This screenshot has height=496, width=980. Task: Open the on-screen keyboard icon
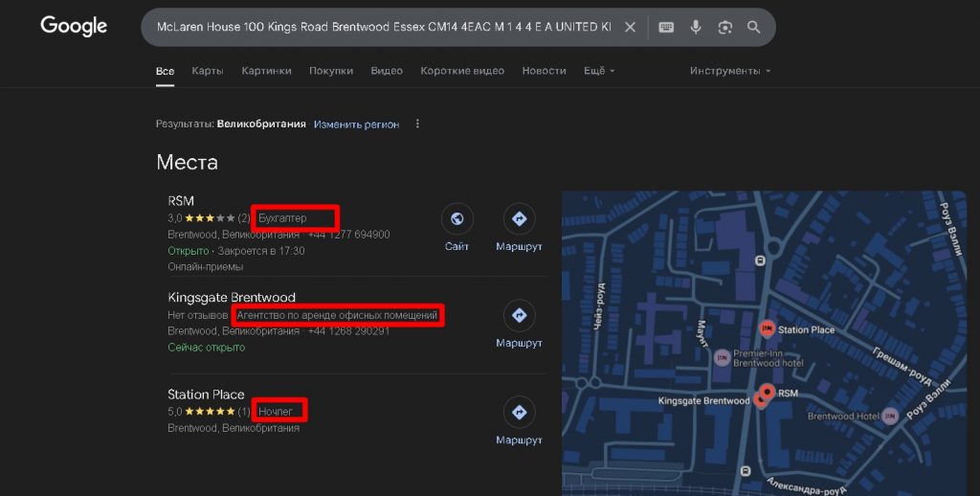pyautogui.click(x=666, y=27)
